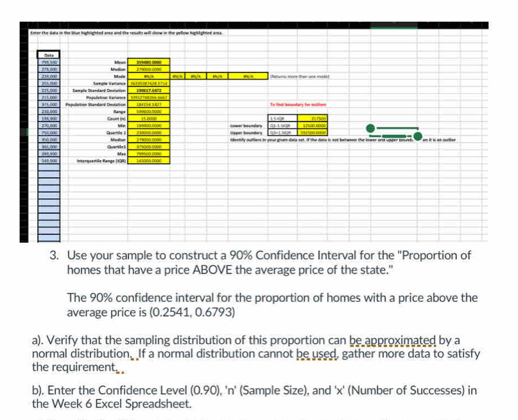Select the Median cell showing 279000.0000

pos(148,69)
